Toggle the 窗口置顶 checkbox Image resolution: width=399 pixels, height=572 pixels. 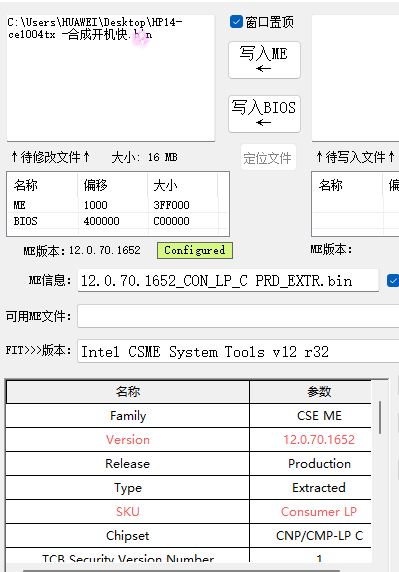tap(236, 22)
